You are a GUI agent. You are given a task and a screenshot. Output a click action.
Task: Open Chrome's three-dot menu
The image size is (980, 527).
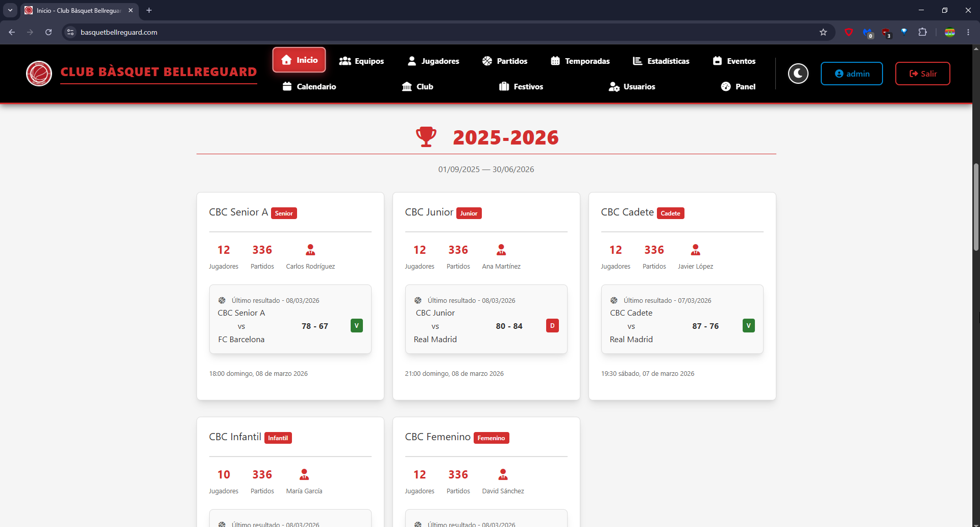(968, 32)
